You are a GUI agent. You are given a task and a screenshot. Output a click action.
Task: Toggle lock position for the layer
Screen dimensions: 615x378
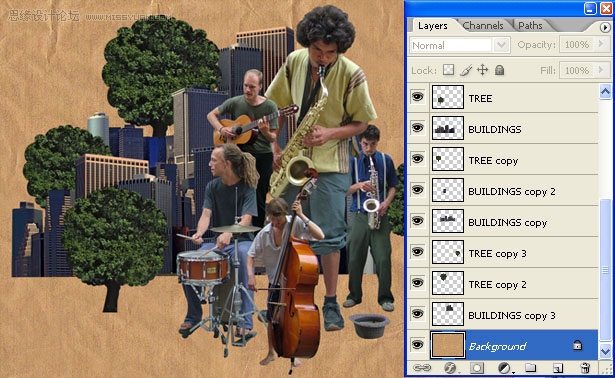pos(482,70)
